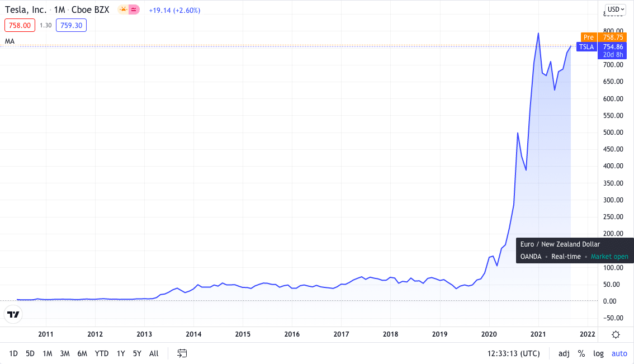
Task: Click the 20d 8h countdown label
Action: [x=613, y=55]
